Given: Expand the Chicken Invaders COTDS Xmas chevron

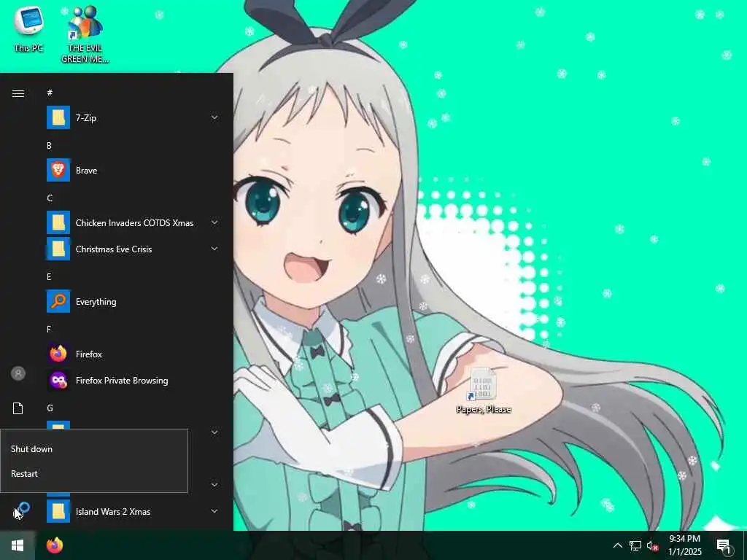Looking at the screenshot, I should [214, 223].
